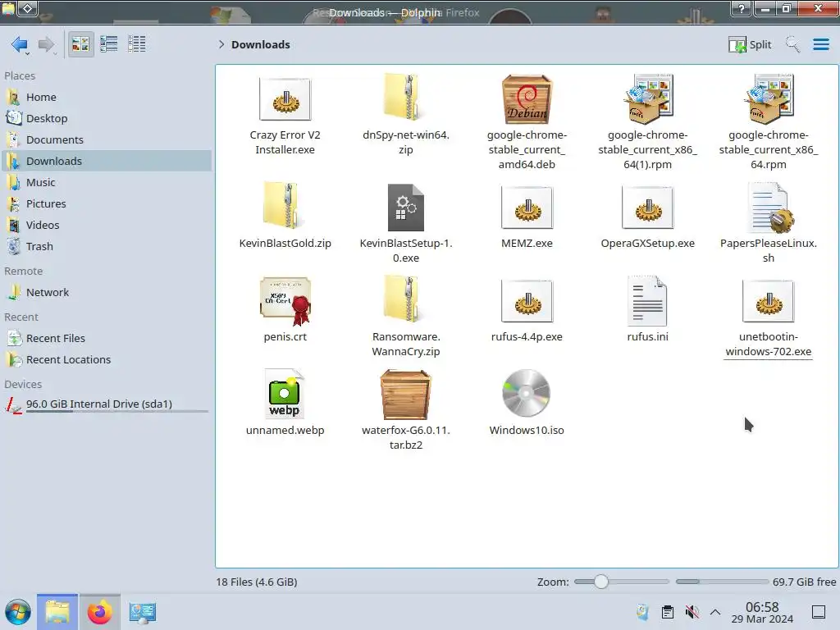The width and height of the screenshot is (840, 630).
Task: Split the Dolphin view
Action: pyautogui.click(x=750, y=44)
